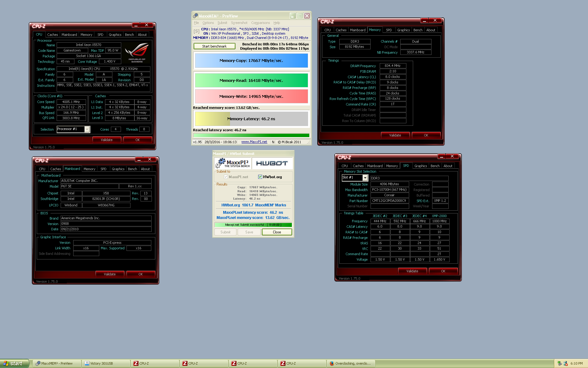Click the Command Rate 1T value

pos(393,104)
